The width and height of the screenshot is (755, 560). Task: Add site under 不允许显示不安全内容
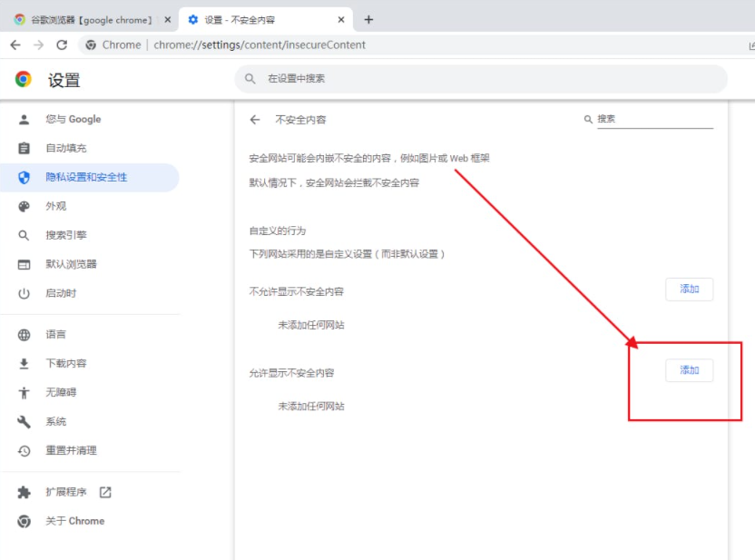689,289
